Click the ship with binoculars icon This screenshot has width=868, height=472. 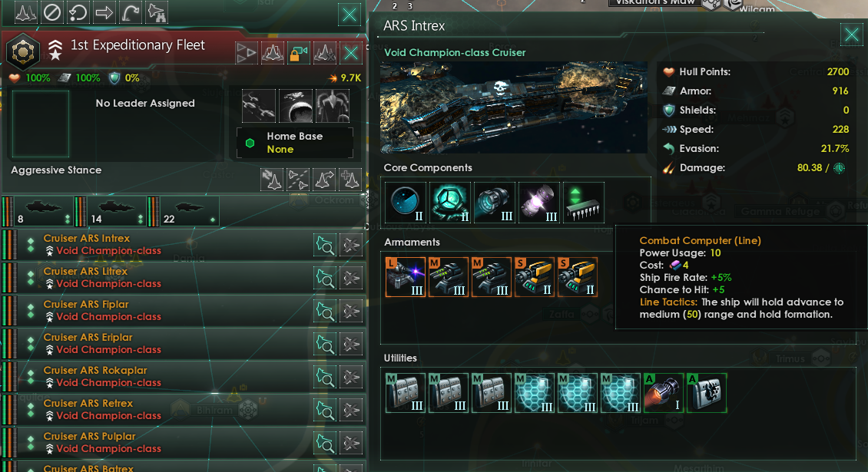[157, 12]
